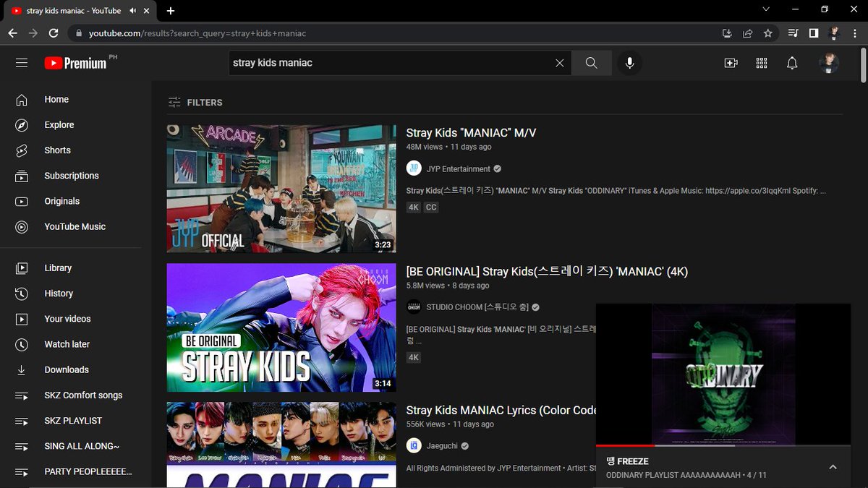868x488 pixels.
Task: Click the CC badge on MANIAC M/V
Action: click(x=431, y=207)
